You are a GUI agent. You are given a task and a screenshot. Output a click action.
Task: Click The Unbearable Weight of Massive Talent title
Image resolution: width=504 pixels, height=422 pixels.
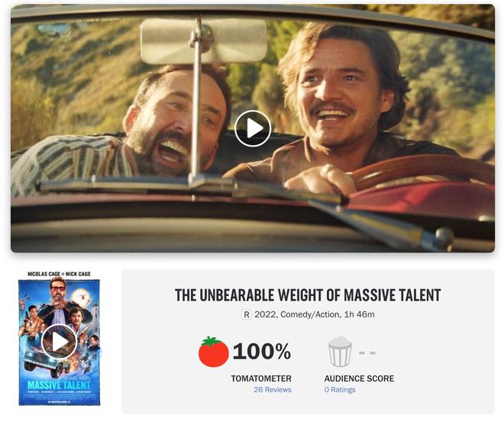pos(308,295)
